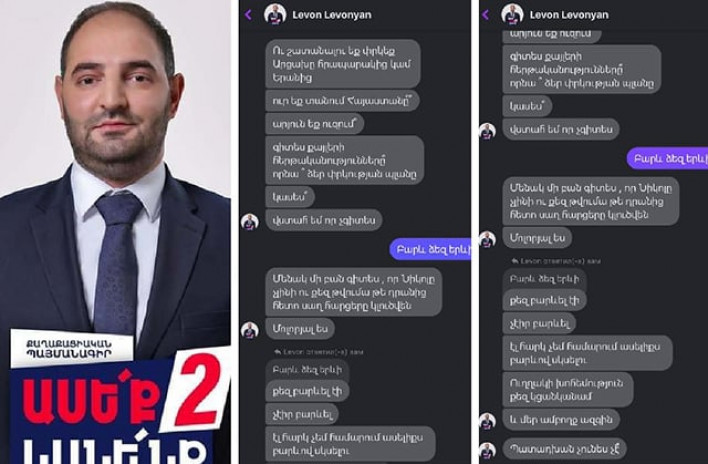708x464 pixels.
Task: Click the sender avatar beside 'և մեր ամբողջ ազգին'
Action: (487, 421)
